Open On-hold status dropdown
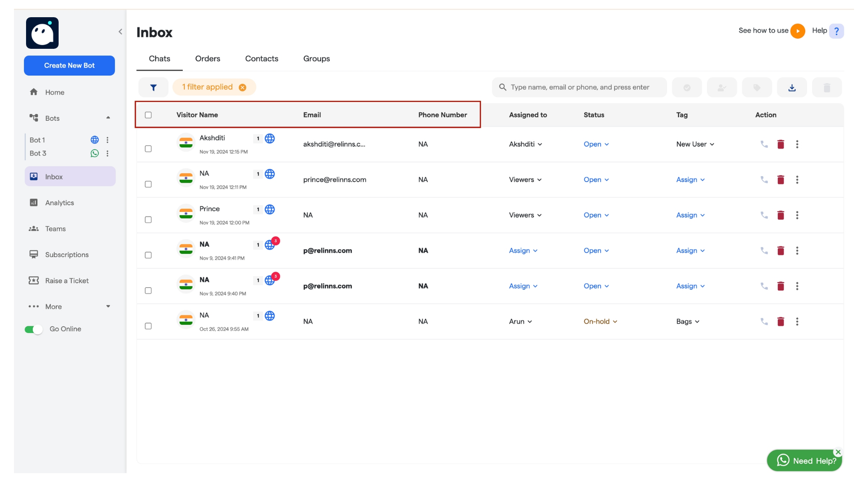This screenshot has width=868, height=502. pyautogui.click(x=601, y=322)
